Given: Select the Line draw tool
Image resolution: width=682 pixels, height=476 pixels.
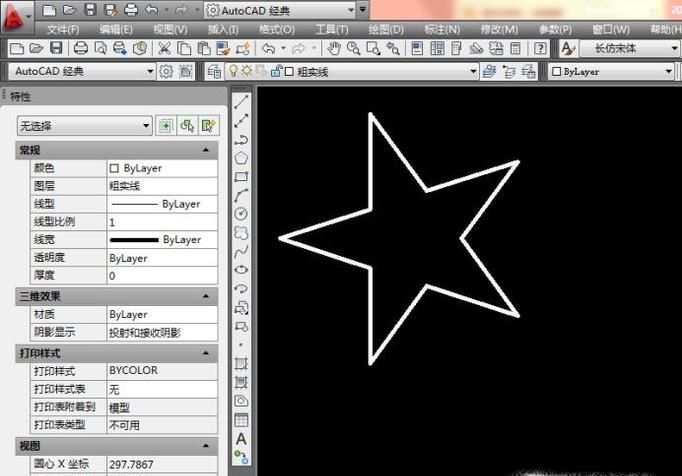Looking at the screenshot, I should point(241,102).
